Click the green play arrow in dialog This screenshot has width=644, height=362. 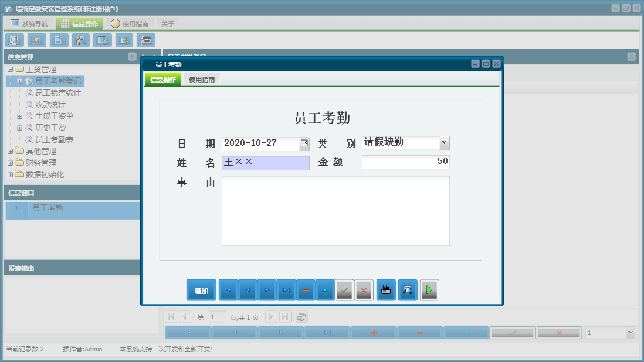pyautogui.click(x=429, y=291)
